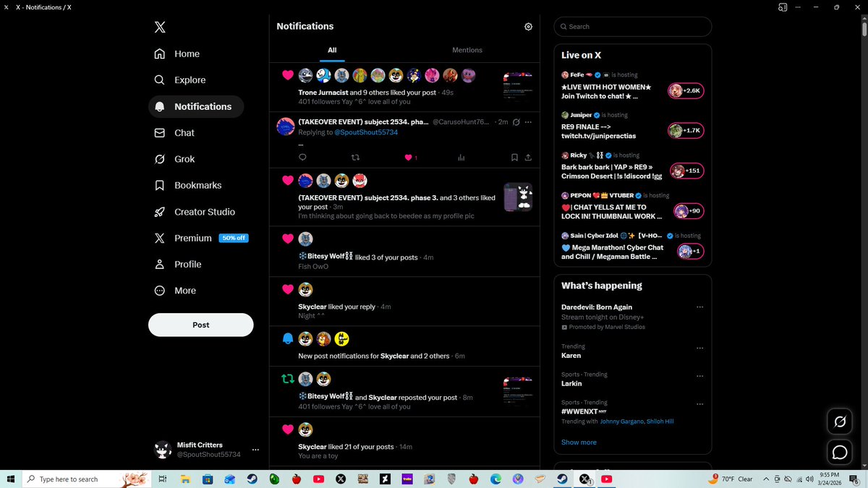This screenshot has height=488, width=868.
Task: Open Trone Jurnacist liked-your-post notification
Action: [405, 87]
